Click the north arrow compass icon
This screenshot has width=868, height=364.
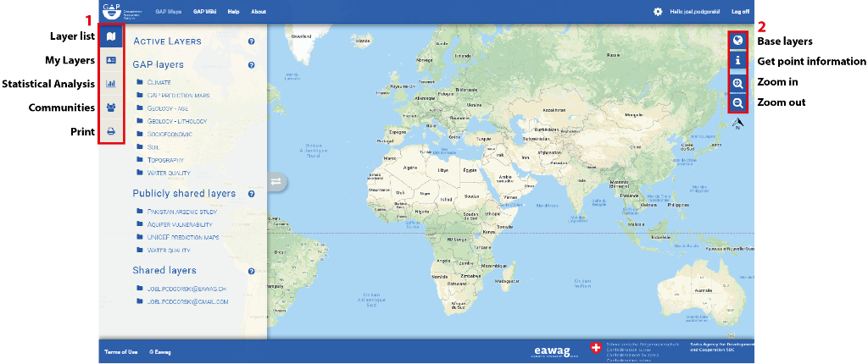coord(738,124)
